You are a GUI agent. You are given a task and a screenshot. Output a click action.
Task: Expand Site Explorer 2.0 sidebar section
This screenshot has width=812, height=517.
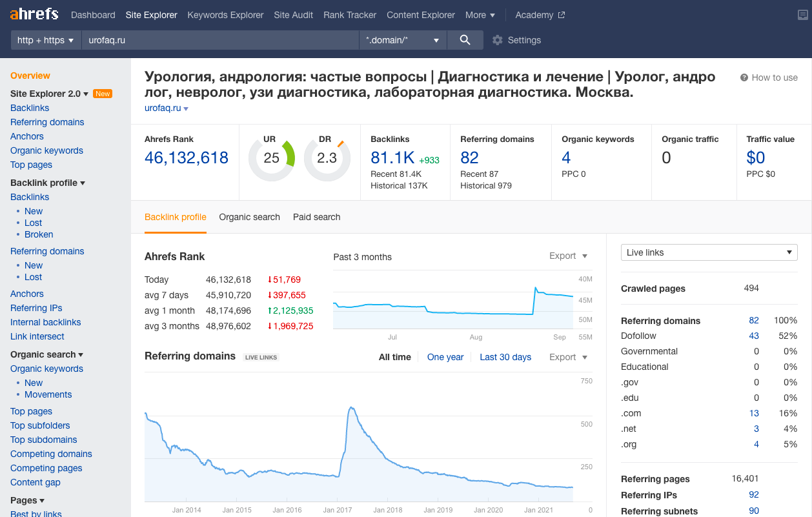click(50, 94)
